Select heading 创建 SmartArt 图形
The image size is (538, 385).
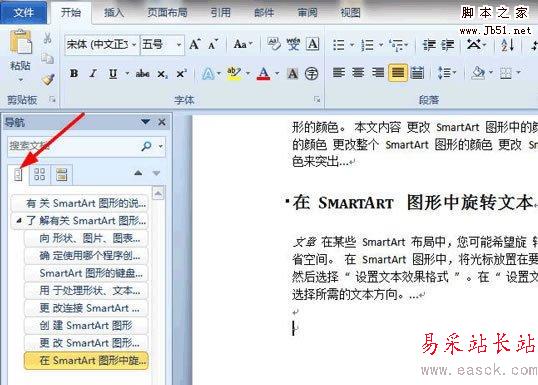click(x=86, y=325)
